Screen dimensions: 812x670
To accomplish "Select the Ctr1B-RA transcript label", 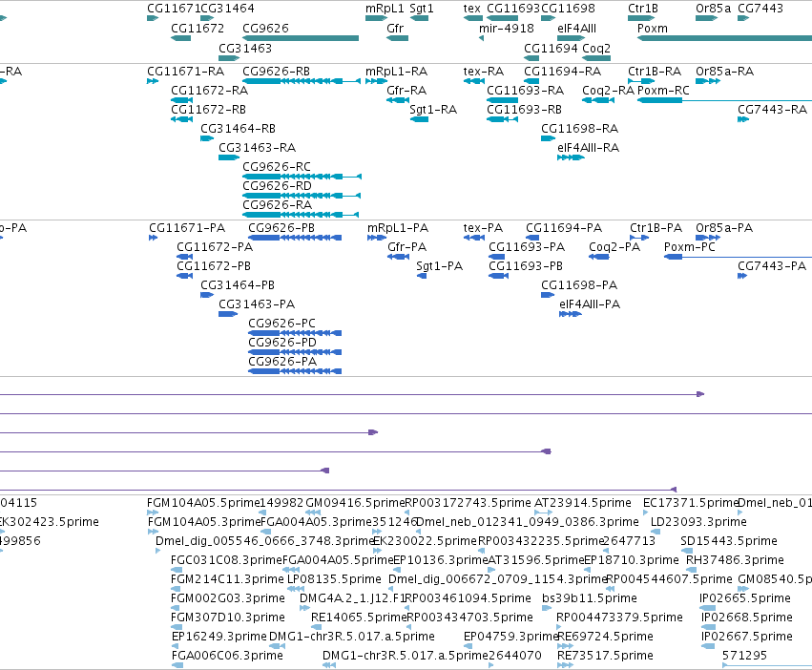I will 654,71.
